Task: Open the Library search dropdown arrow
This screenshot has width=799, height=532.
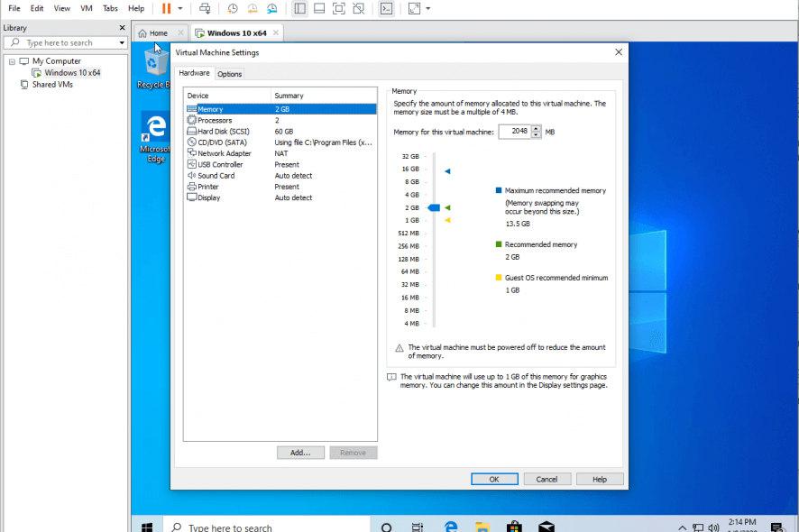Action: tap(122, 42)
